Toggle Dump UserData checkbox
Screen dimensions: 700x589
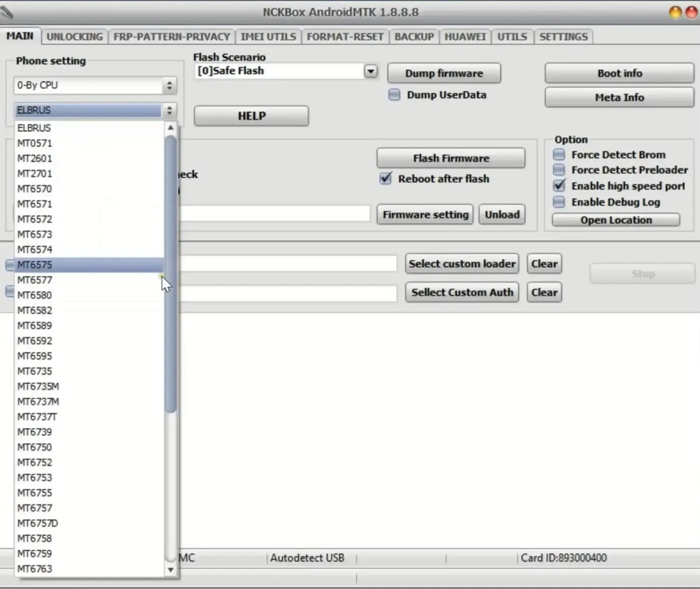tap(394, 95)
